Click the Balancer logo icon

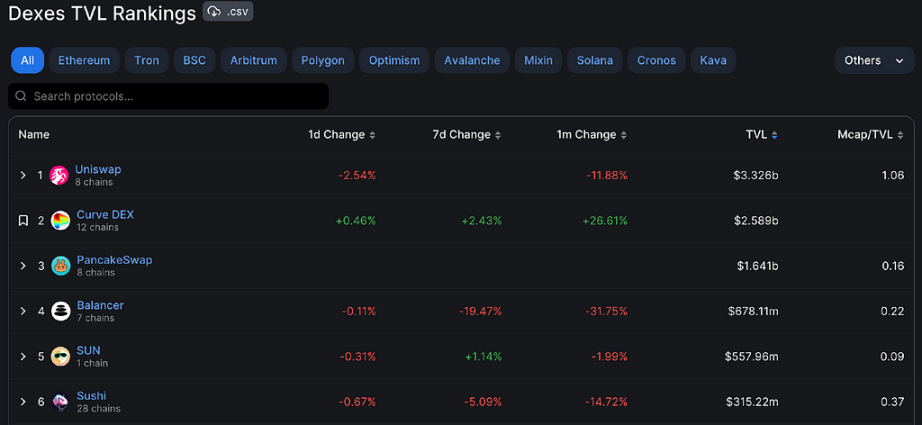tap(60, 311)
